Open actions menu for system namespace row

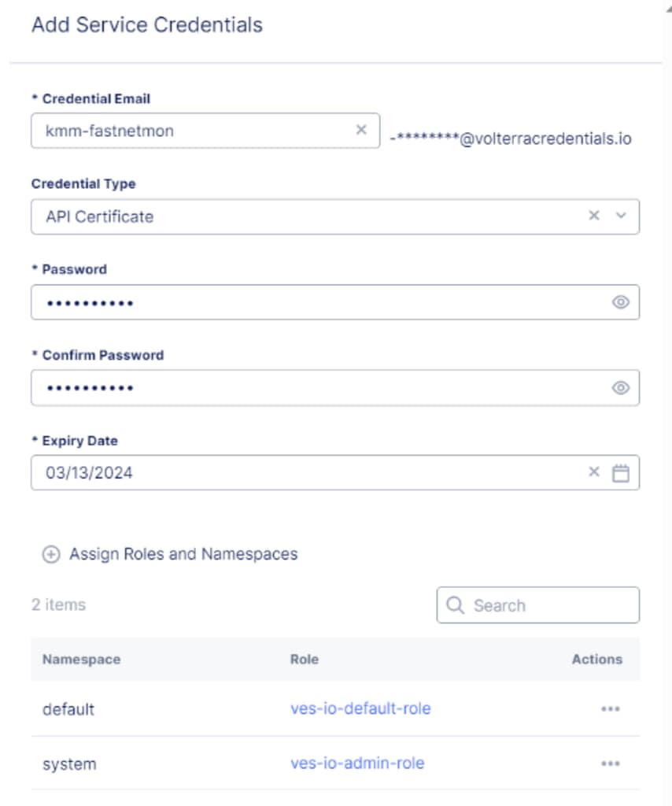point(610,763)
